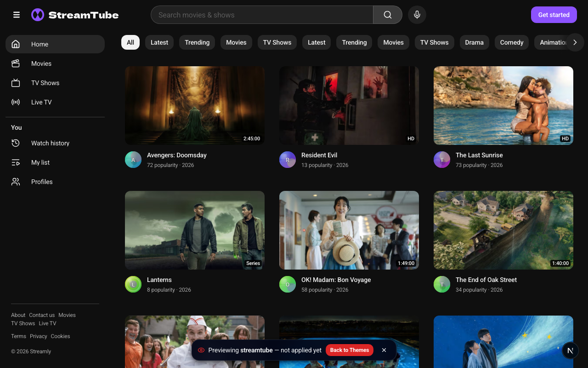Screen dimensions: 588x368
Task: Click the people icon beside Profiles
Action: coord(16,182)
